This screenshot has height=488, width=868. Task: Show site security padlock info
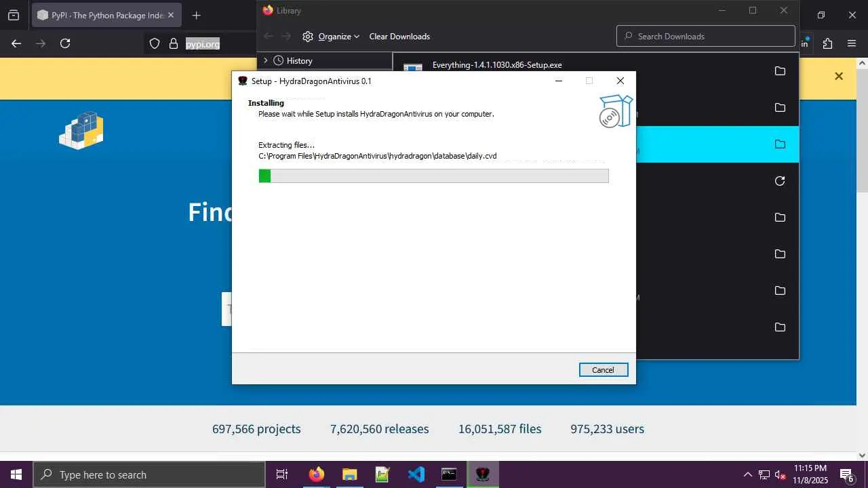[x=174, y=43]
